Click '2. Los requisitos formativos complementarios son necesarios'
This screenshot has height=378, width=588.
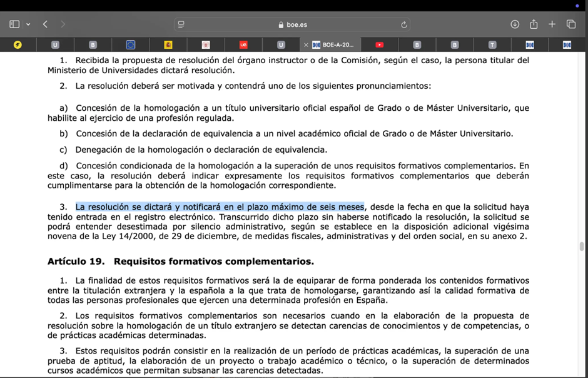point(288,325)
